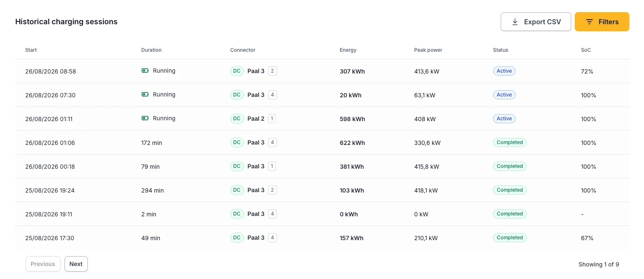Click the Previous page button
644x279 pixels.
tap(43, 264)
